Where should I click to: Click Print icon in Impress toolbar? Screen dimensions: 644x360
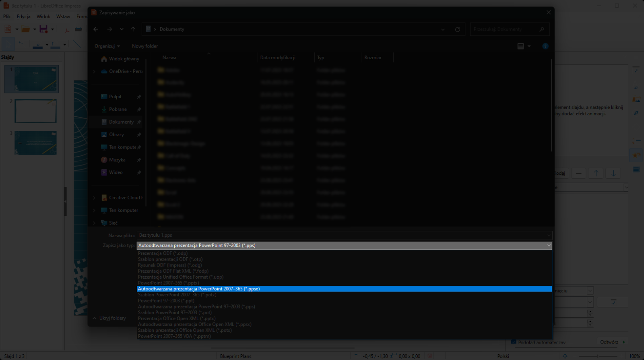pyautogui.click(x=78, y=29)
